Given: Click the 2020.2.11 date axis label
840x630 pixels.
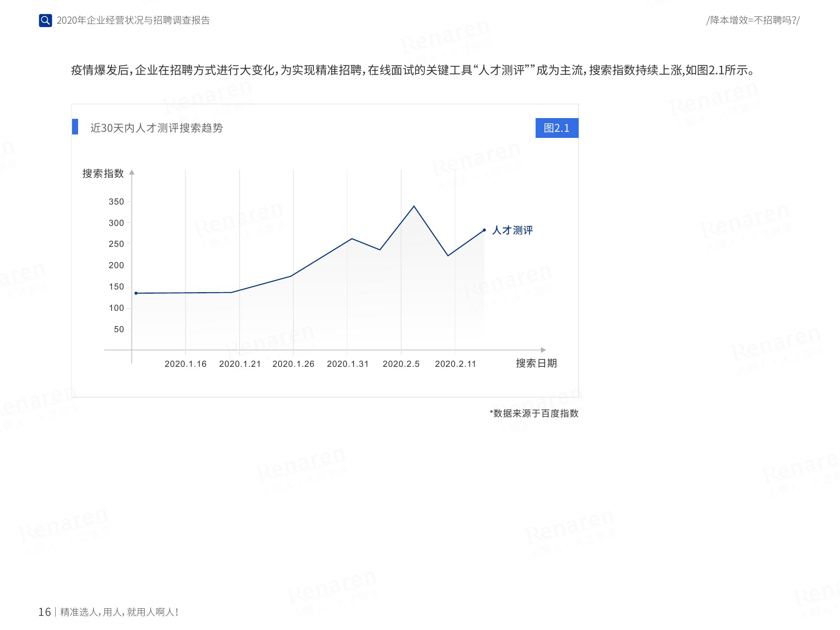Looking at the screenshot, I should 456,364.
